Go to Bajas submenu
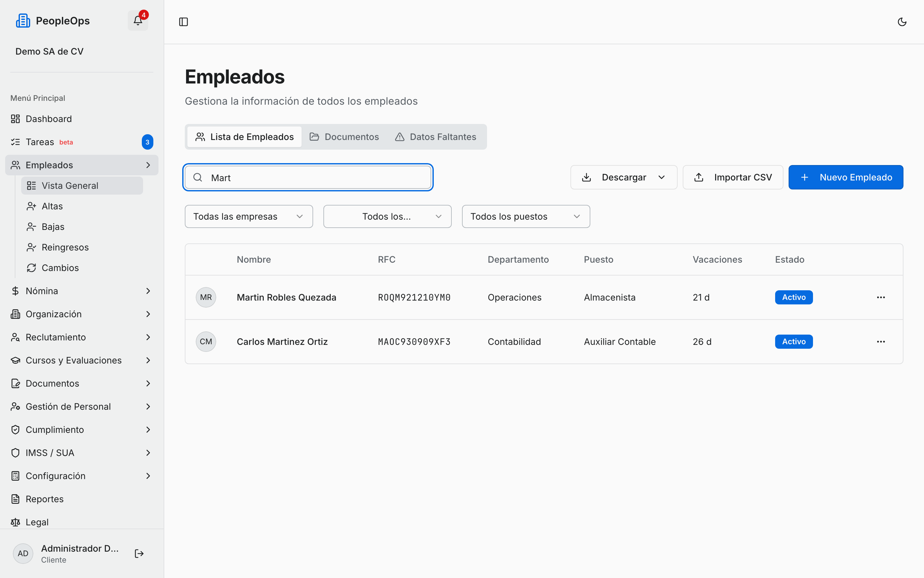This screenshot has width=924, height=578. [x=82, y=227]
